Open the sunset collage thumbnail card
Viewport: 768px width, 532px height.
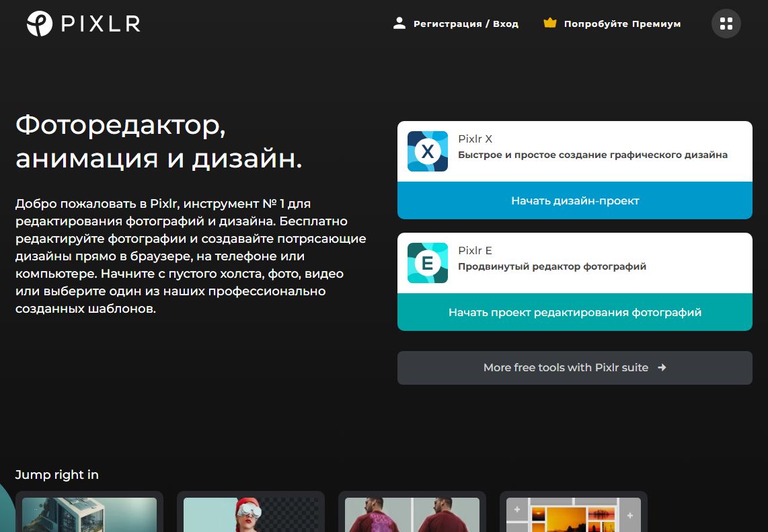574,512
